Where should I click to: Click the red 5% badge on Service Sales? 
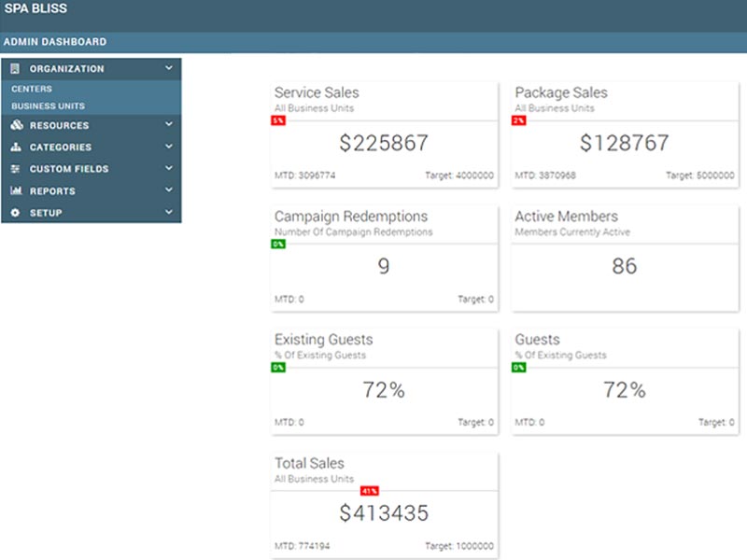(x=278, y=120)
